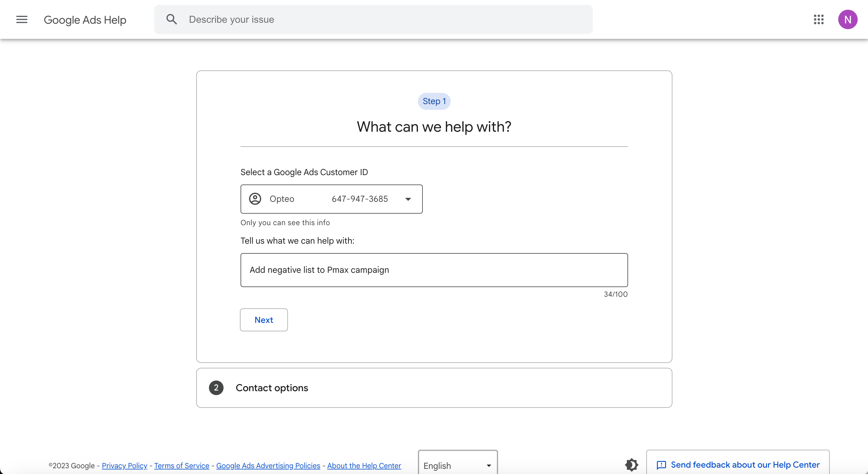Click the help description text box
The image size is (868, 474).
point(434,270)
